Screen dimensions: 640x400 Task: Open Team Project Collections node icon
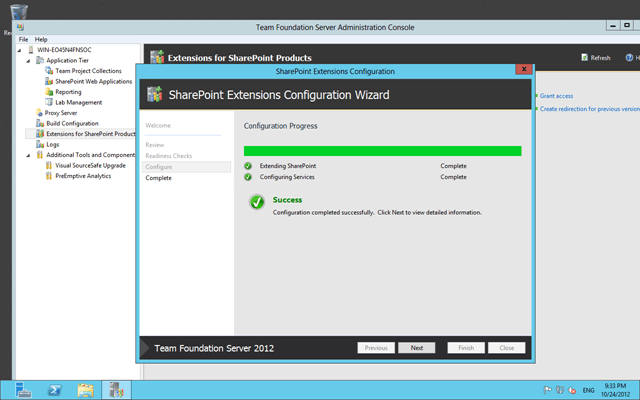49,71
